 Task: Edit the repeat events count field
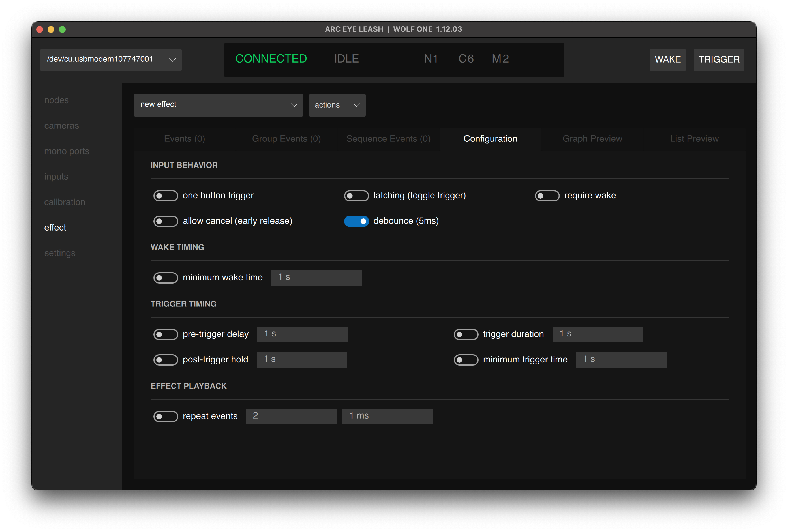coord(291,416)
